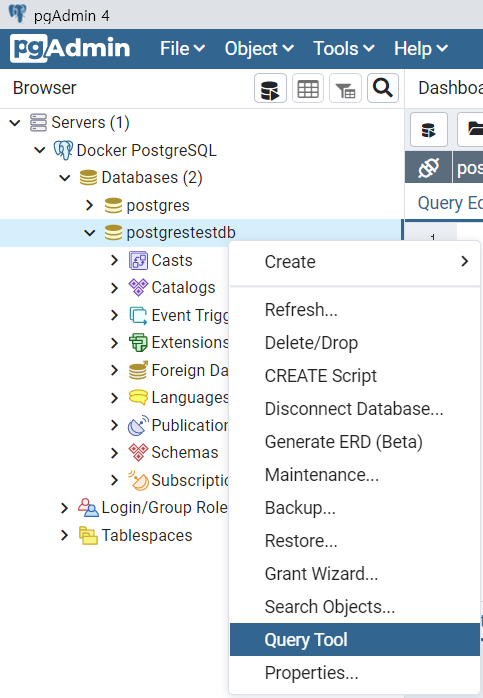Click the Publications satellite dish icon
Image resolution: width=483 pixels, height=698 pixels.
(138, 425)
